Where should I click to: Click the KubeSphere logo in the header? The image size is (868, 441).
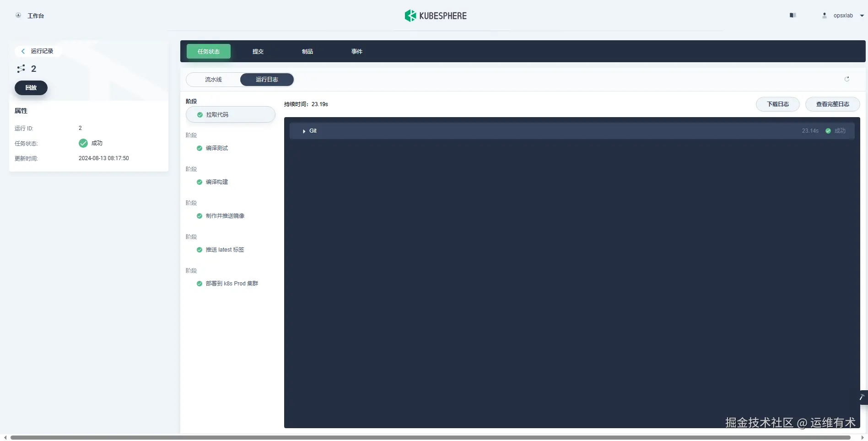tap(435, 15)
